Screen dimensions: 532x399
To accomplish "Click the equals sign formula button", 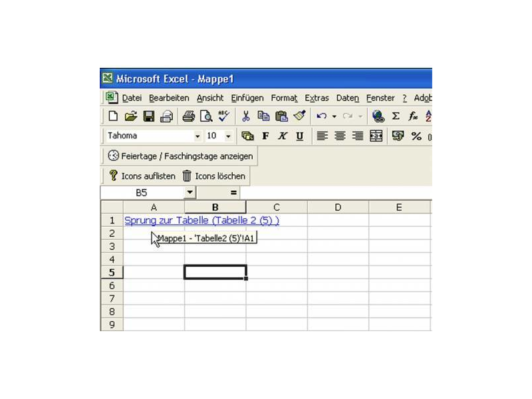I will 233,193.
